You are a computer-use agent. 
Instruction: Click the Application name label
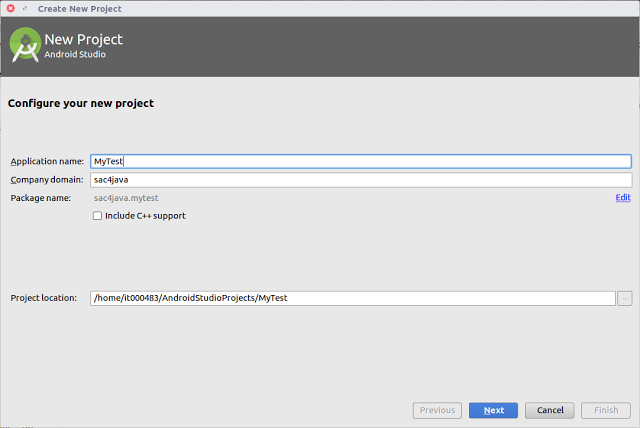point(47,161)
